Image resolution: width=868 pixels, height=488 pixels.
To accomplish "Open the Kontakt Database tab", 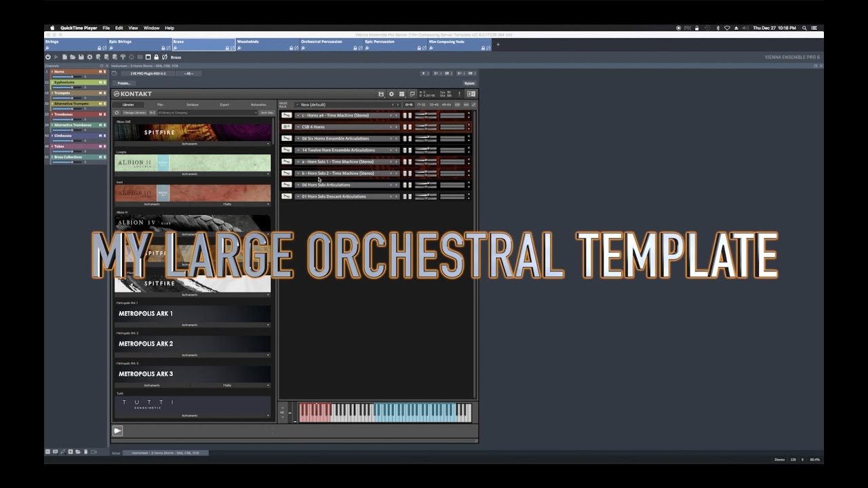I will 193,104.
